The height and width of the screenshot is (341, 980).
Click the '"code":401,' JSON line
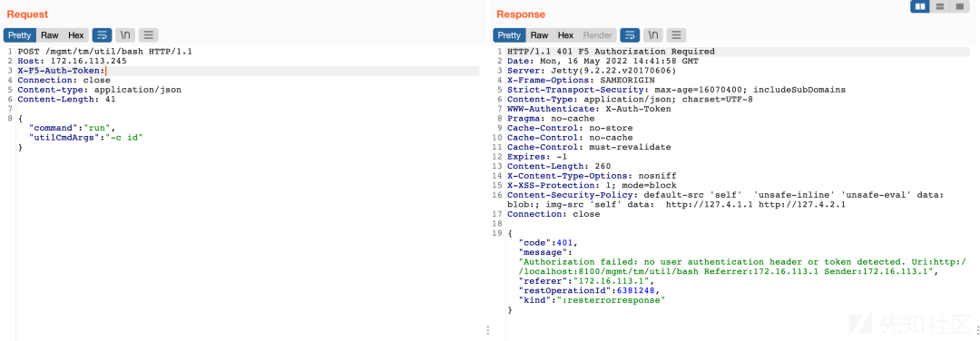pos(548,243)
